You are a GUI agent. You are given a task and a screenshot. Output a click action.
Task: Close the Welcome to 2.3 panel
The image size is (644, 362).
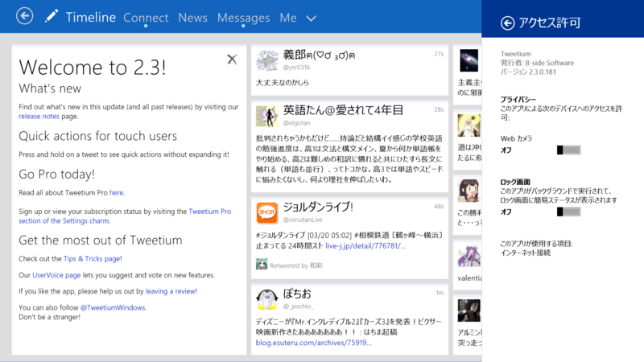[x=232, y=59]
